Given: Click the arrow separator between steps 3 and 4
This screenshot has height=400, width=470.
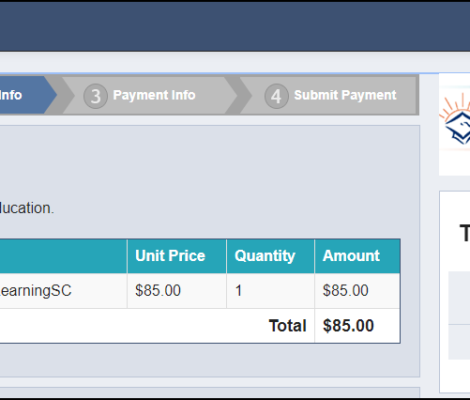Looking at the screenshot, I should 238,96.
